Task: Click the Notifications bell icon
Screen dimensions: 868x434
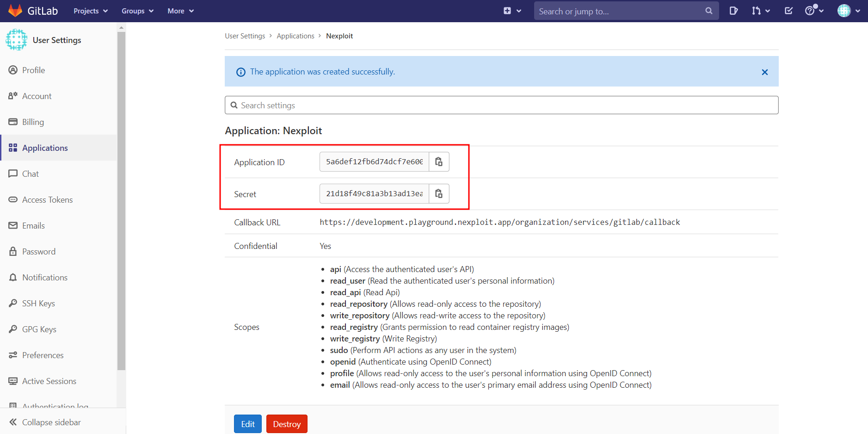Action: [x=13, y=277]
